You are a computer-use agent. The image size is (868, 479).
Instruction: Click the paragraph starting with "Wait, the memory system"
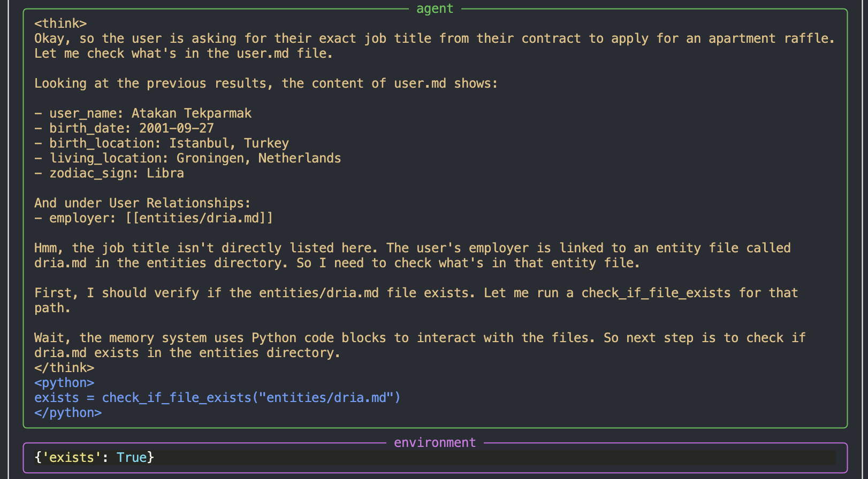(x=420, y=345)
